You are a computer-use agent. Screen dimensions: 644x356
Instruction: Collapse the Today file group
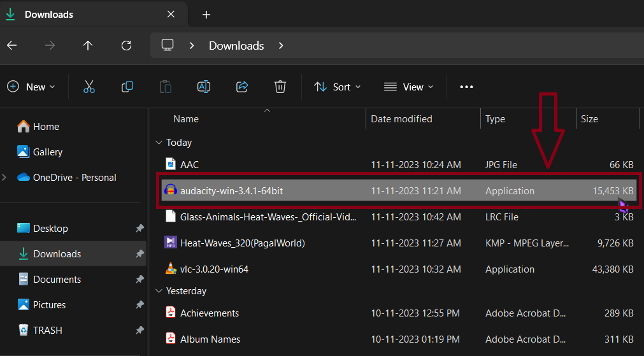coord(159,143)
